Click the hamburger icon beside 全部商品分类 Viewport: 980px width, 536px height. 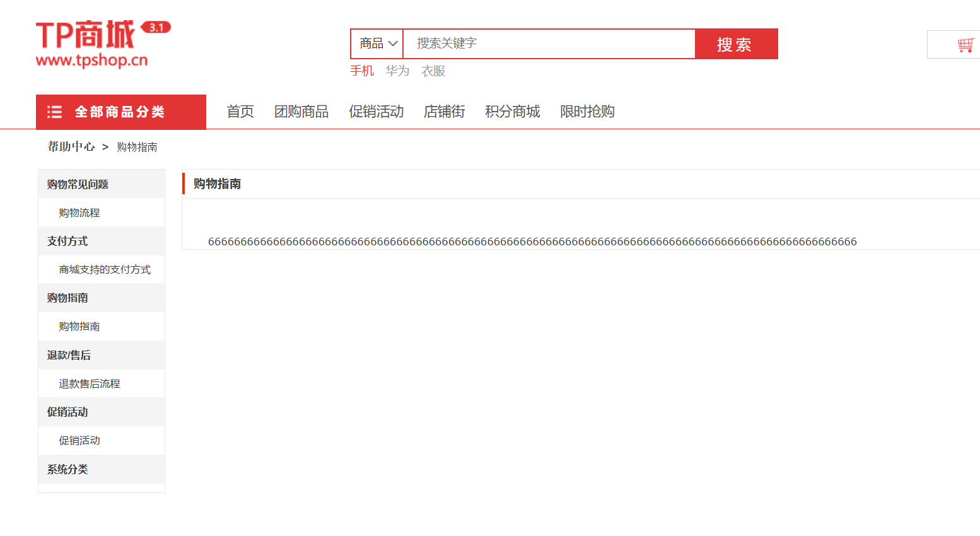tap(55, 111)
